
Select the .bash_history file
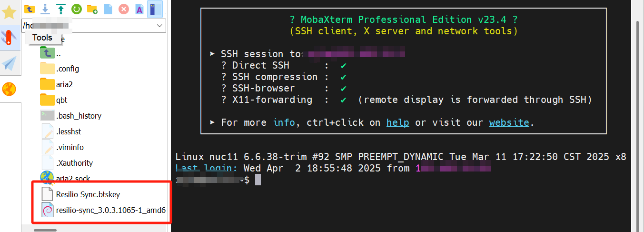tap(79, 116)
